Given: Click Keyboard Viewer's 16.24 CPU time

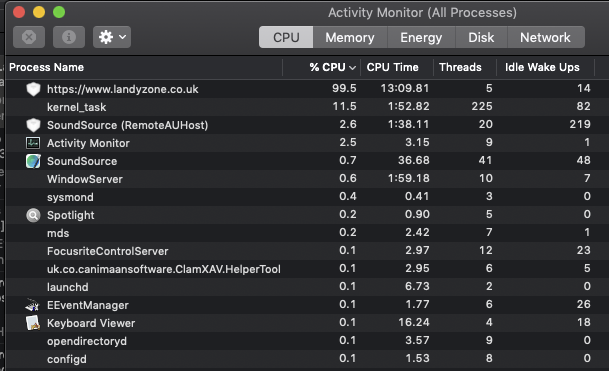Looking at the screenshot, I should (x=414, y=322).
